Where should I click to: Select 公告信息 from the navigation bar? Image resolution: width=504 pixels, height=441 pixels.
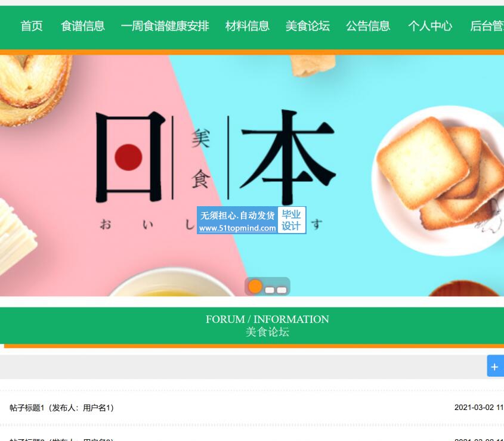tap(368, 26)
